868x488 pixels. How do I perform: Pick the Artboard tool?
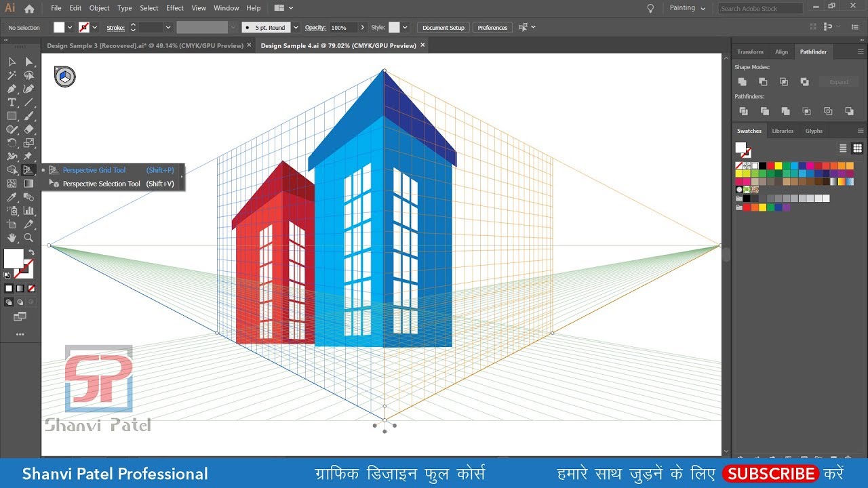coord(12,224)
